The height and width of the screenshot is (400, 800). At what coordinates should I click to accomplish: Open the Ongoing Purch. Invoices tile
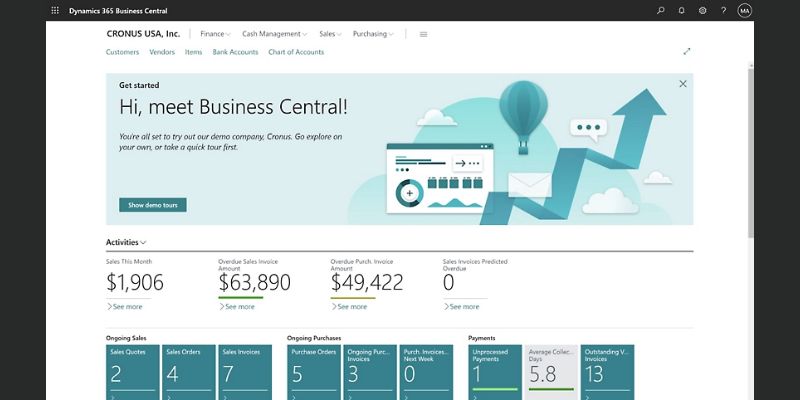point(370,372)
